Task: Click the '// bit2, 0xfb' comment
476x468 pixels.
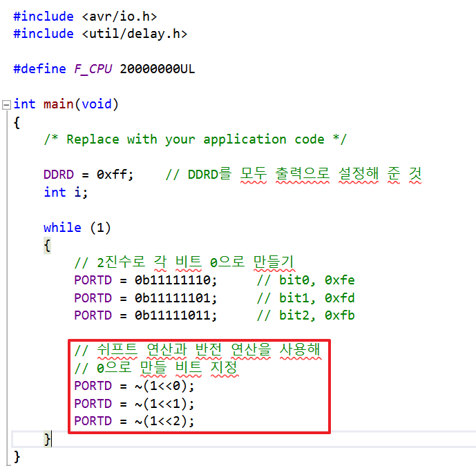Action: [x=305, y=315]
